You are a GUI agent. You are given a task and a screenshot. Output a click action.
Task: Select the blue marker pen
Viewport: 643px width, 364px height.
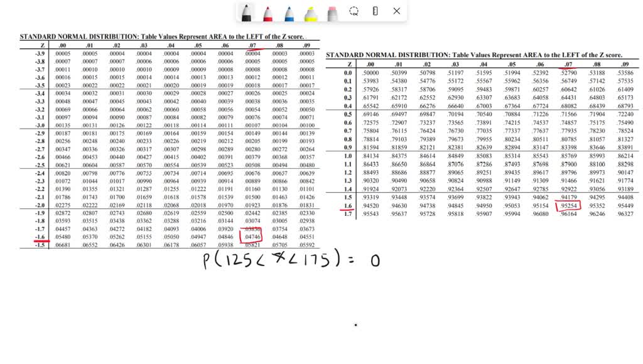[288, 11]
